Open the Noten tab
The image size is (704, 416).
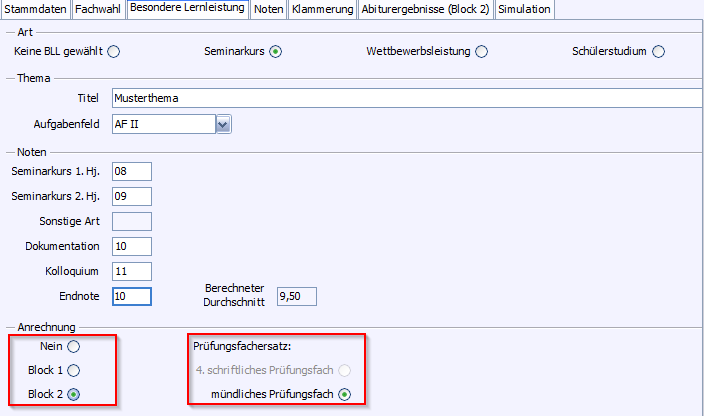268,9
